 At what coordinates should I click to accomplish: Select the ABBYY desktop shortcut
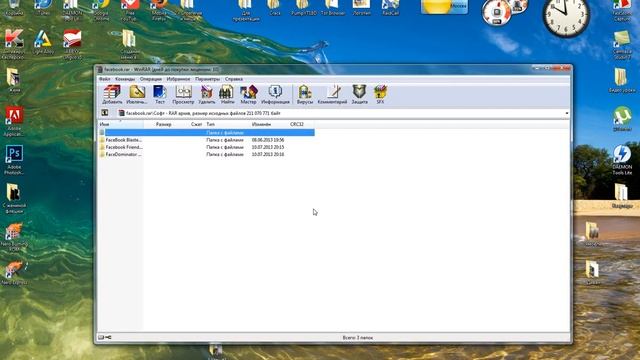[72, 44]
